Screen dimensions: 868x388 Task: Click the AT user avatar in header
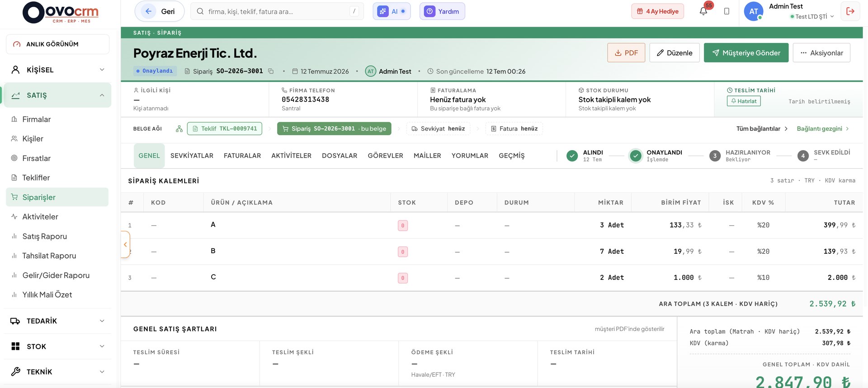click(x=754, y=11)
